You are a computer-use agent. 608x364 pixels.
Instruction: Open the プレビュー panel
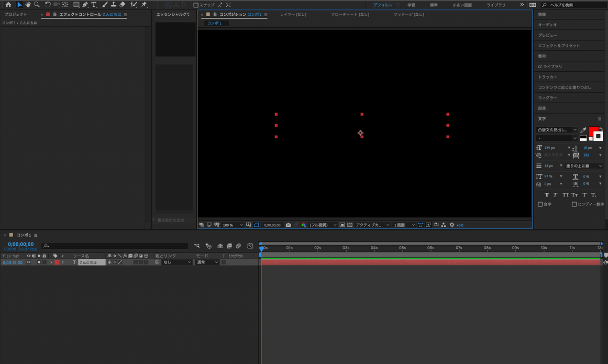tap(547, 35)
